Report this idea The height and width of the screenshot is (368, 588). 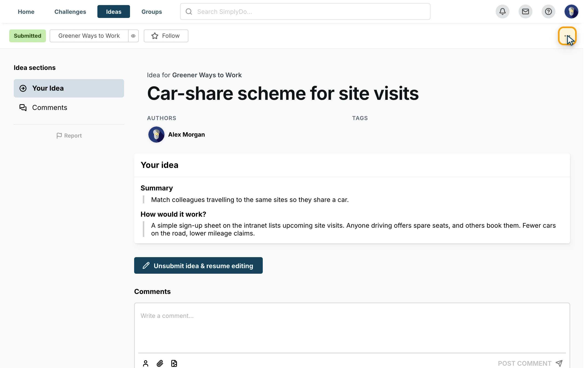pyautogui.click(x=69, y=135)
